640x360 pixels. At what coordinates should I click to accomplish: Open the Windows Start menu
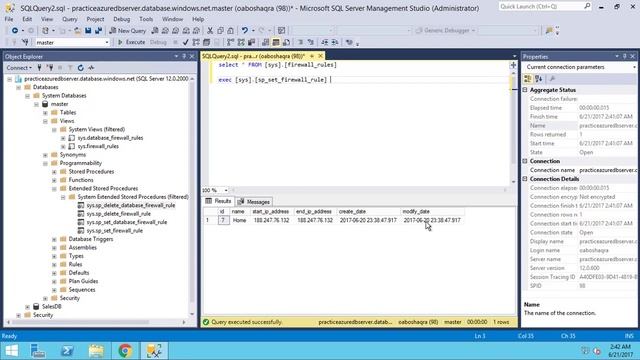pos(11,351)
